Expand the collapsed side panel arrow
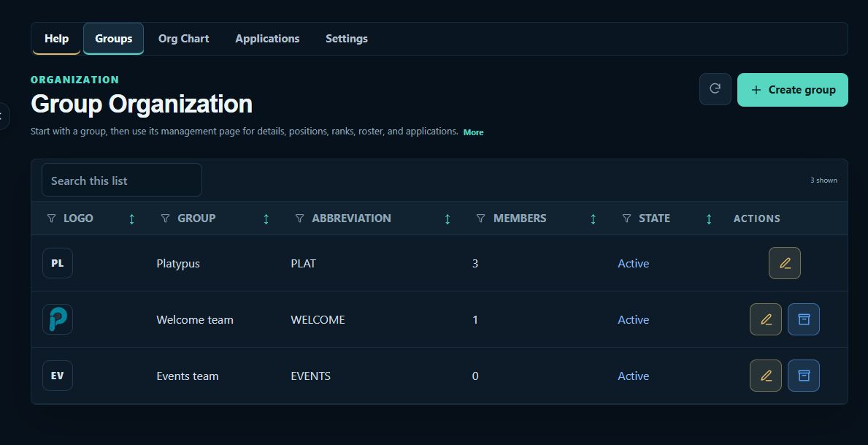The image size is (868, 445). click(x=3, y=116)
